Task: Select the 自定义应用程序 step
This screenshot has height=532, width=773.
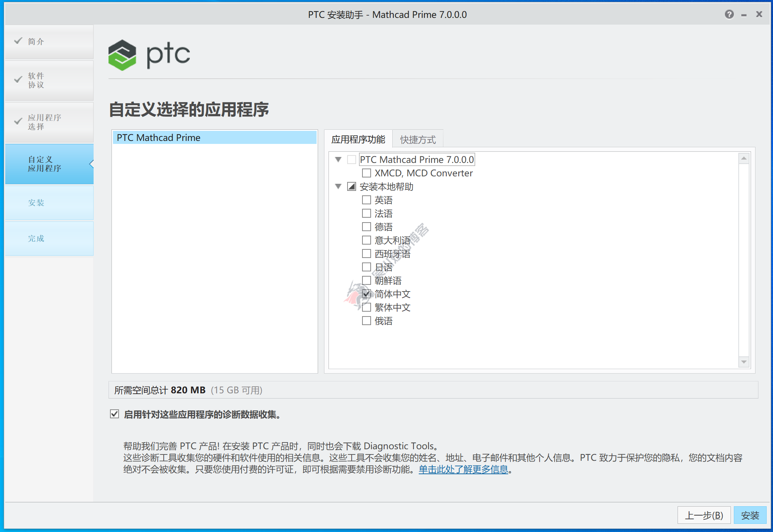Action: [x=49, y=164]
